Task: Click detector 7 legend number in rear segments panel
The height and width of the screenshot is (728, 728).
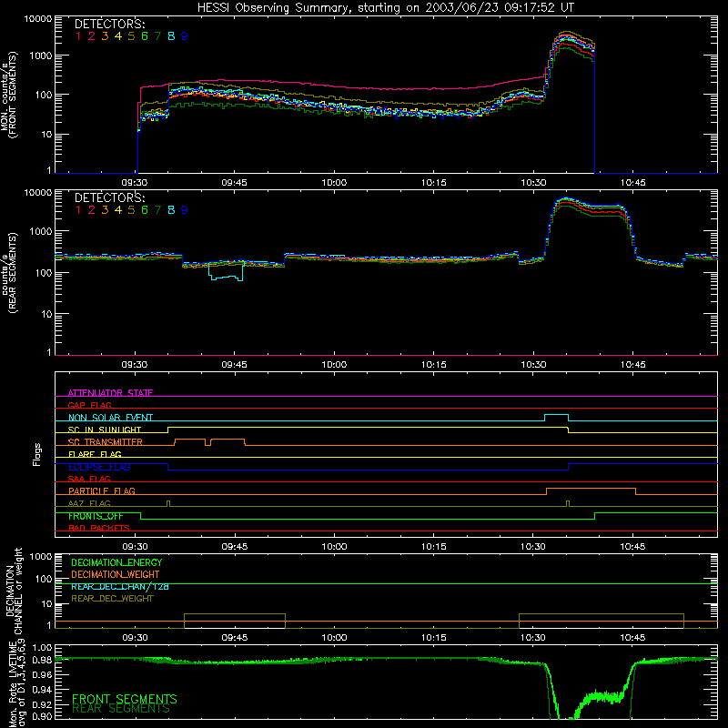Action: click(x=157, y=210)
